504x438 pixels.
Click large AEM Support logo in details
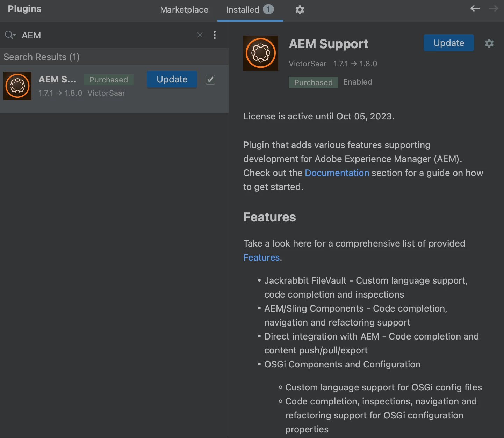[x=261, y=53]
